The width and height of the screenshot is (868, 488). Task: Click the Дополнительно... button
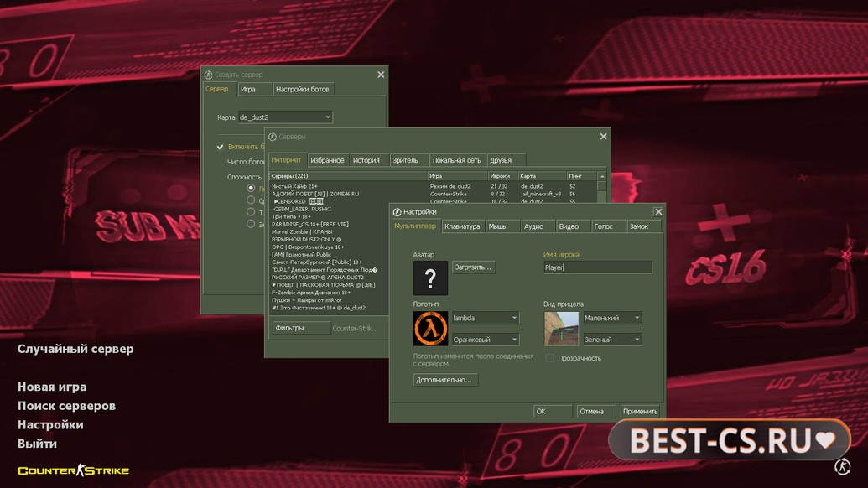point(445,380)
